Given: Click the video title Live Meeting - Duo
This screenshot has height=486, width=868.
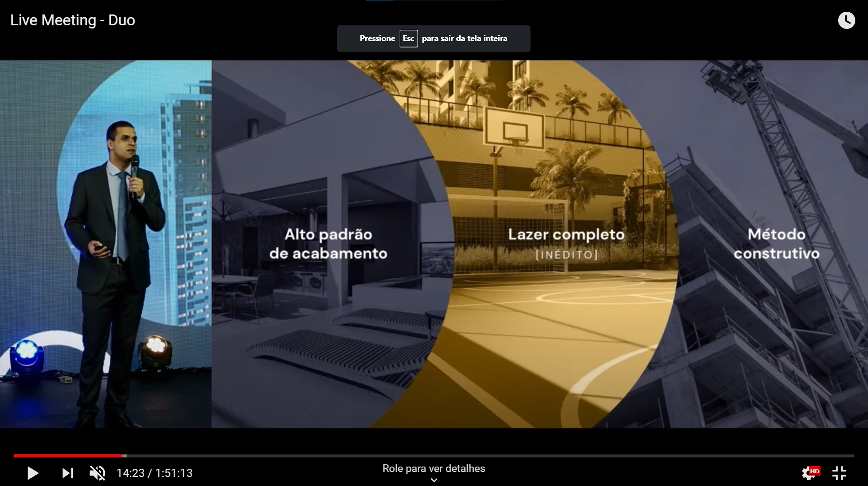Looking at the screenshot, I should point(73,20).
